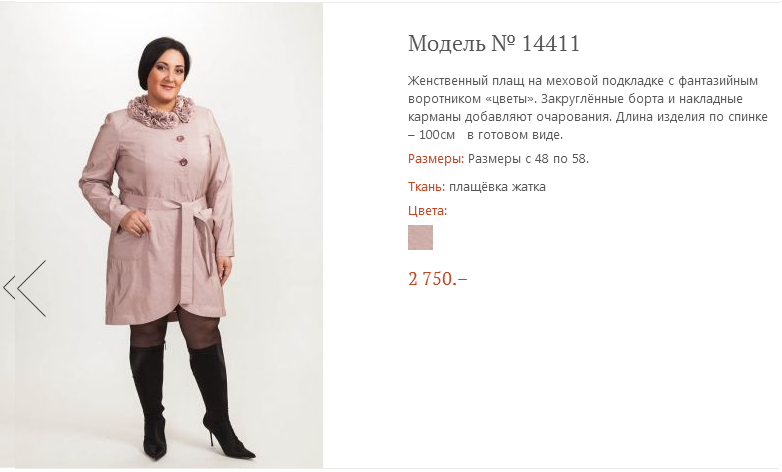
Task: Click the text Размеры с 48 по 58.
Action: [x=528, y=159]
